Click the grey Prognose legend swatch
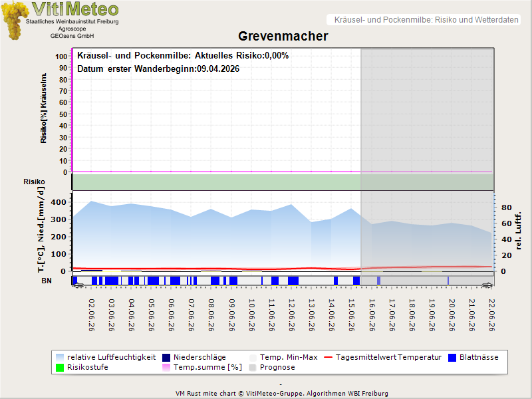The height and width of the screenshot is (399, 532). tap(253, 368)
